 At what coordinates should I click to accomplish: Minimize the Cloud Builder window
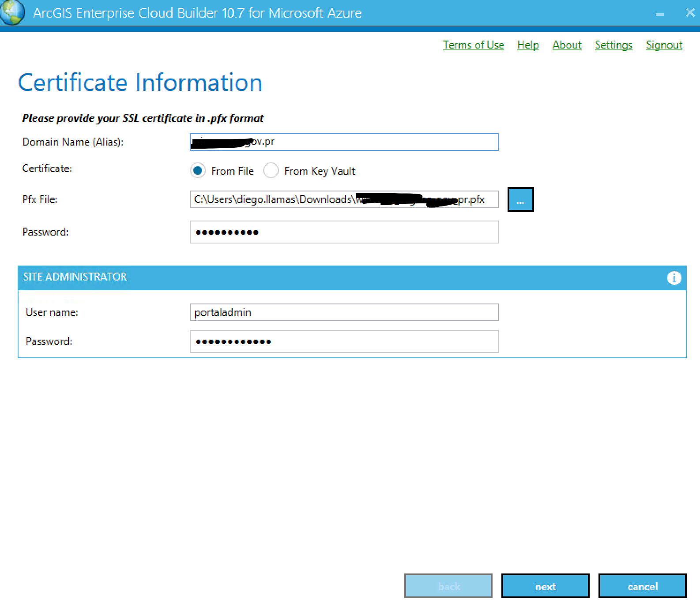[660, 14]
